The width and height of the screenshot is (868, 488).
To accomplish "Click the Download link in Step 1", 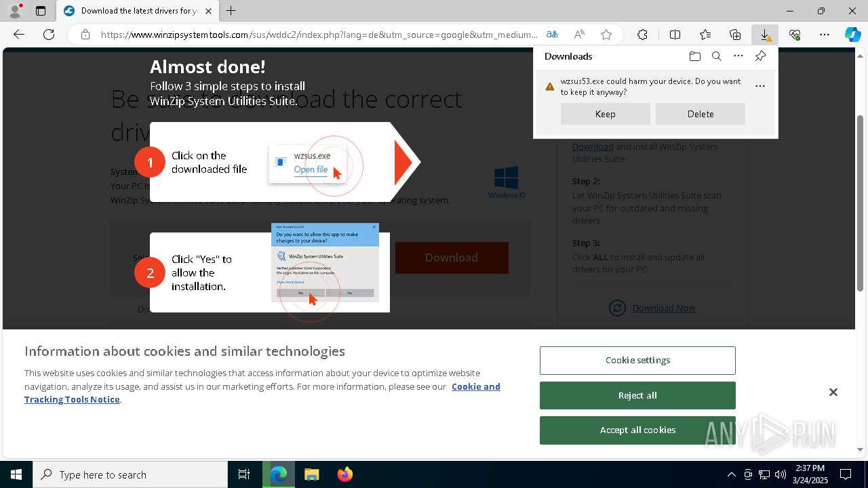I will [x=593, y=146].
